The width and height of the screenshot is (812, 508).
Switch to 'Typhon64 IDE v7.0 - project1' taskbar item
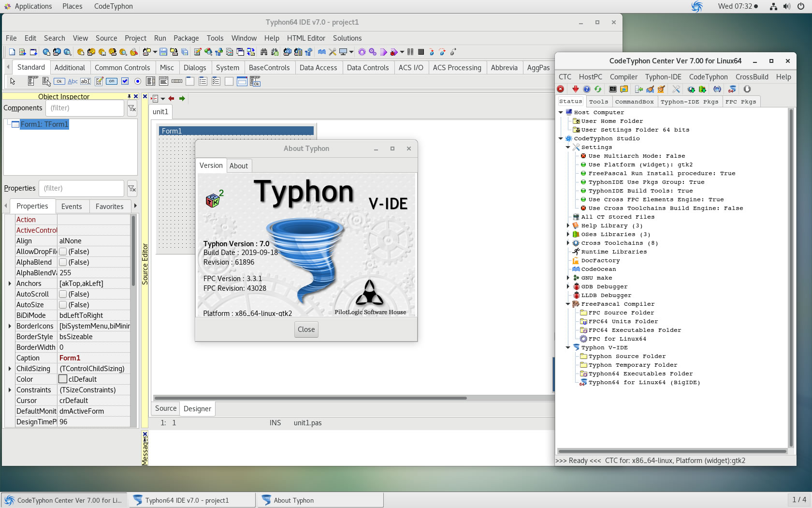[x=192, y=500]
